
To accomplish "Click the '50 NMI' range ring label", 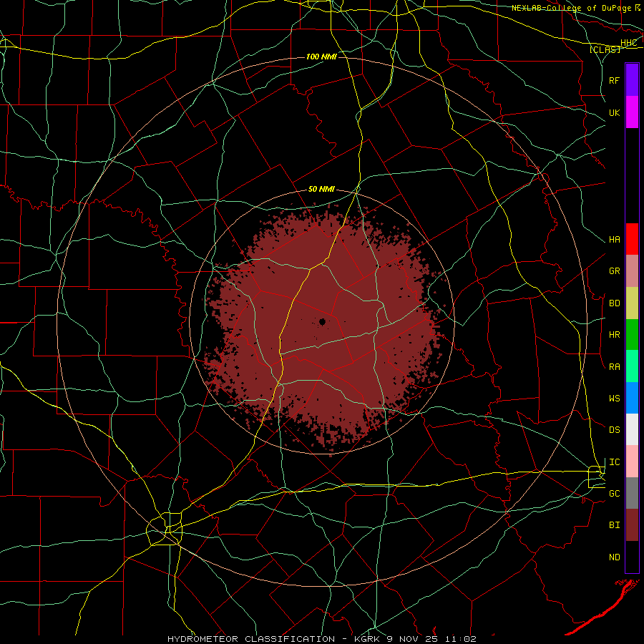I will coord(321,190).
